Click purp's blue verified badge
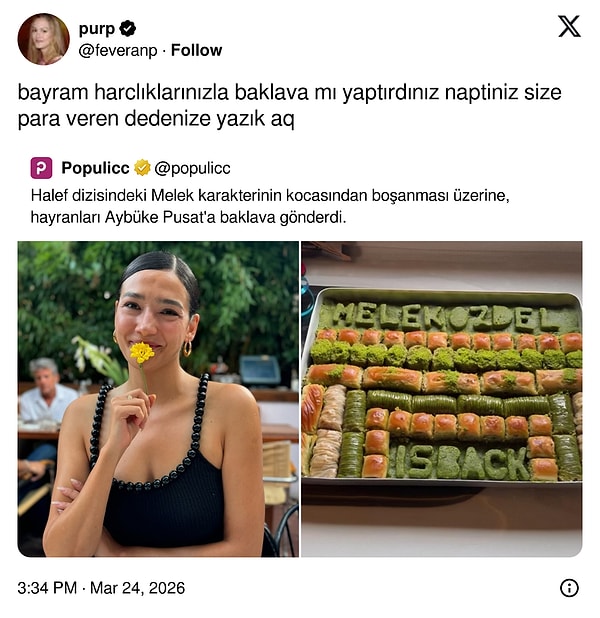This screenshot has width=600, height=618. coord(127,29)
